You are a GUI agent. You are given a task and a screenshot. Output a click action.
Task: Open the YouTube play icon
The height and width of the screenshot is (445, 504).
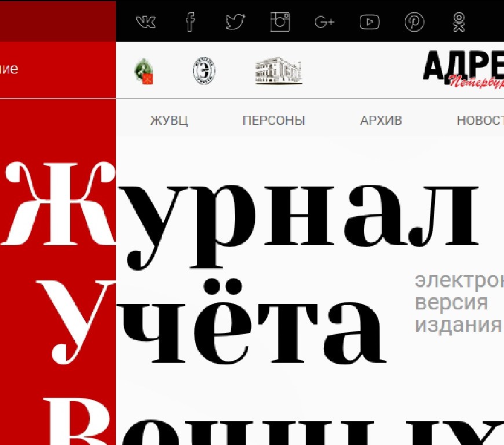pyautogui.click(x=370, y=22)
